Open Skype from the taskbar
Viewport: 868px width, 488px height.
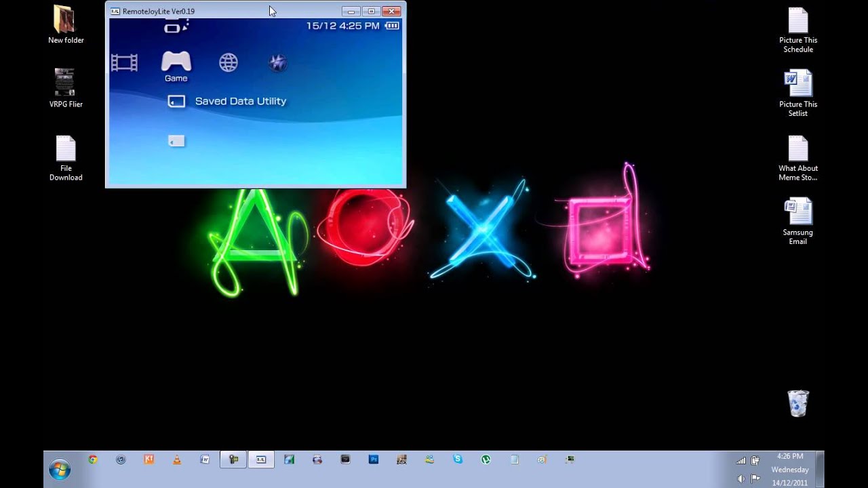tap(458, 460)
